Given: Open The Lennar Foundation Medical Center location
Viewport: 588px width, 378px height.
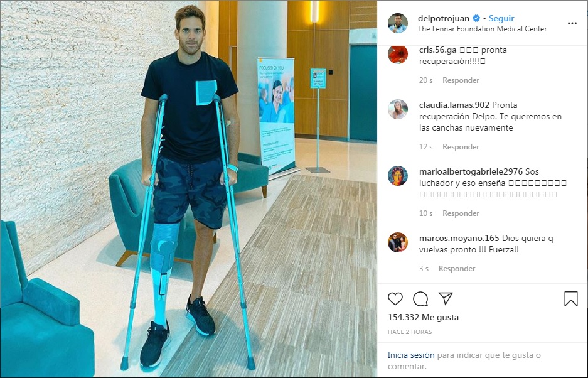Looking at the screenshot, I should tap(482, 29).
